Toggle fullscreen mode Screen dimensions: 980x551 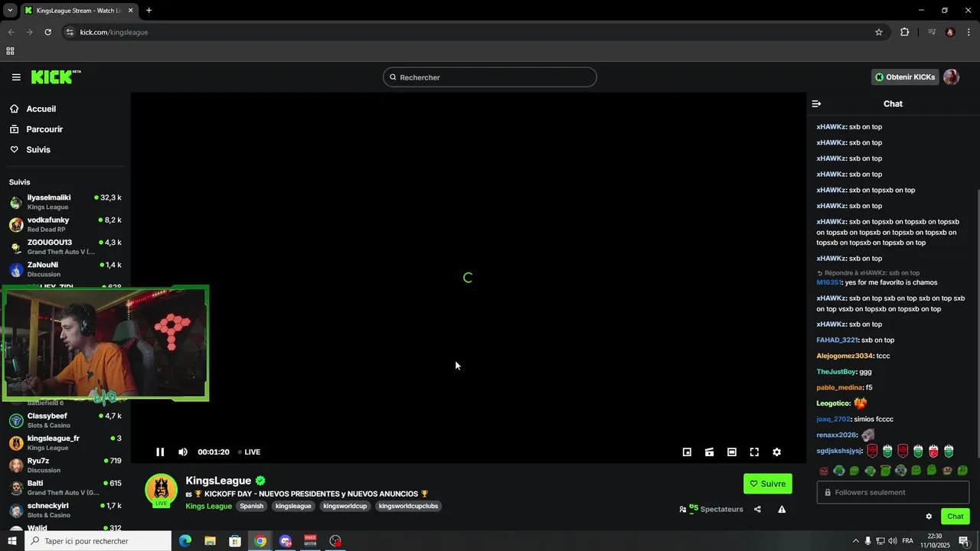(x=754, y=452)
